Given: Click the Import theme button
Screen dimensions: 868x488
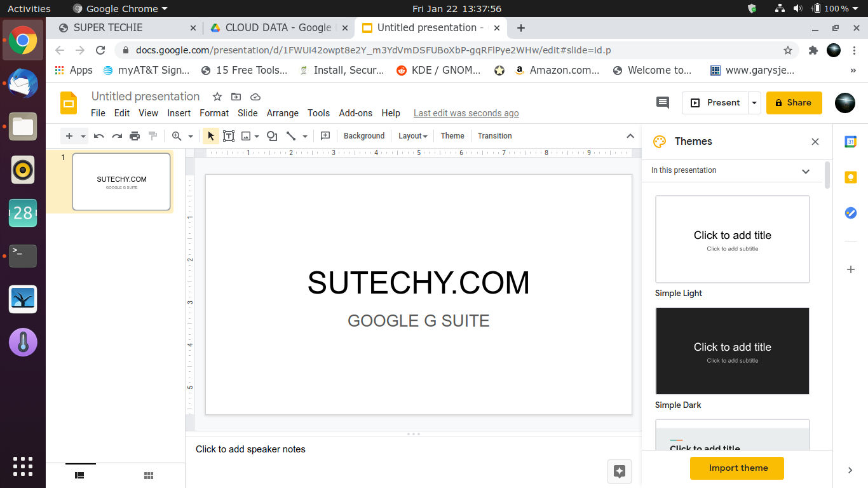Looking at the screenshot, I should 737,468.
